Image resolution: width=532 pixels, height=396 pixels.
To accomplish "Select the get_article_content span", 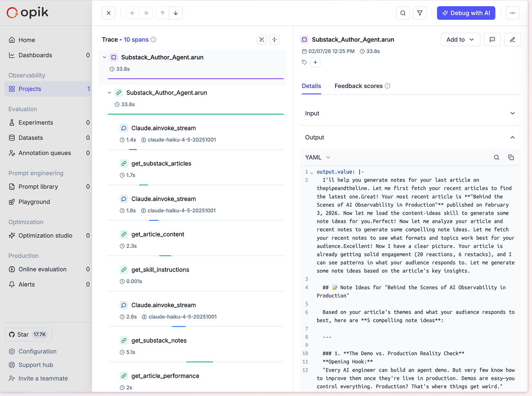I will tap(195, 240).
